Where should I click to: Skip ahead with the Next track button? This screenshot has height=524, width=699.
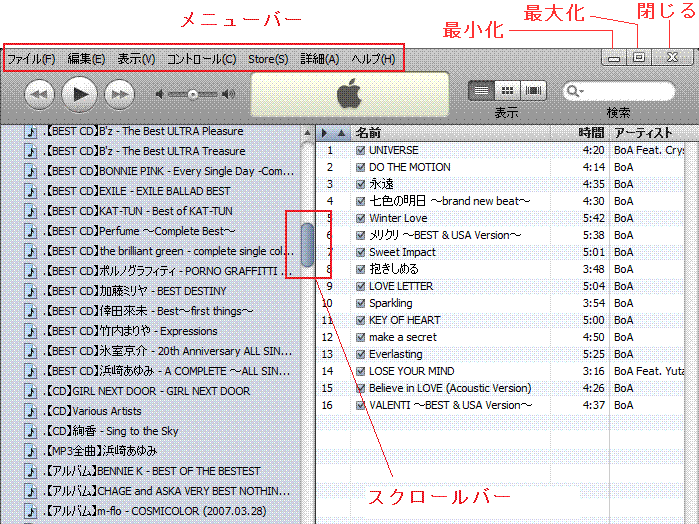(x=119, y=95)
